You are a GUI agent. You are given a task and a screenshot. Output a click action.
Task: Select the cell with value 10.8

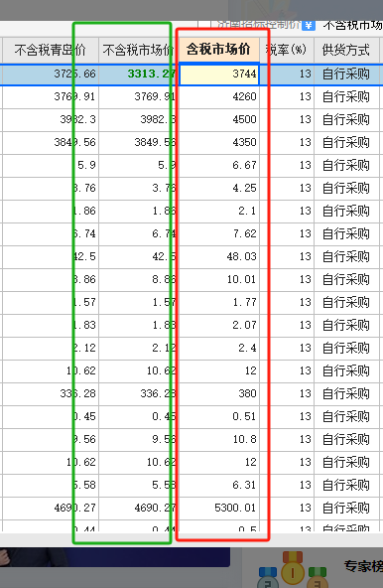219,440
